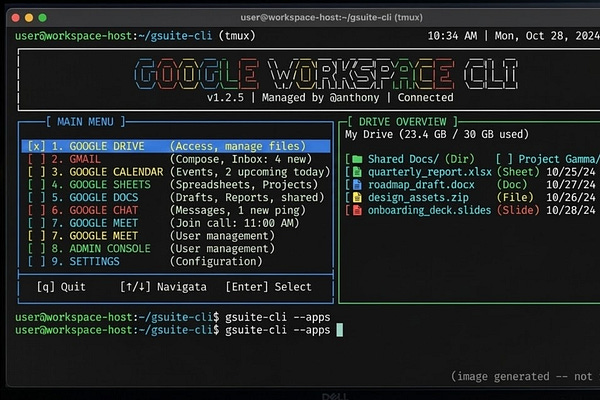This screenshot has width=600, height=400.
Task: Click the My Drive storage usage line
Action: tap(437, 134)
